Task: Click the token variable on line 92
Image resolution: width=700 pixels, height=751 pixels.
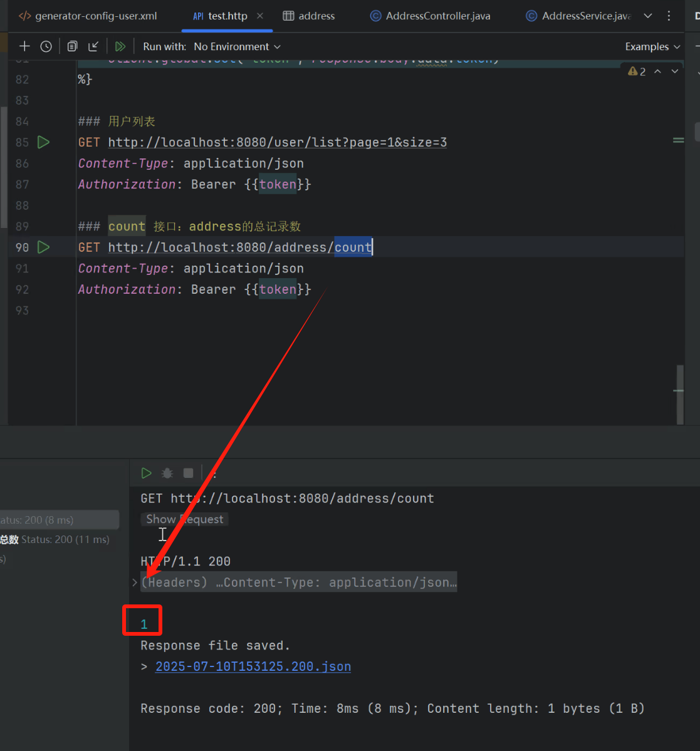Action: click(x=278, y=289)
